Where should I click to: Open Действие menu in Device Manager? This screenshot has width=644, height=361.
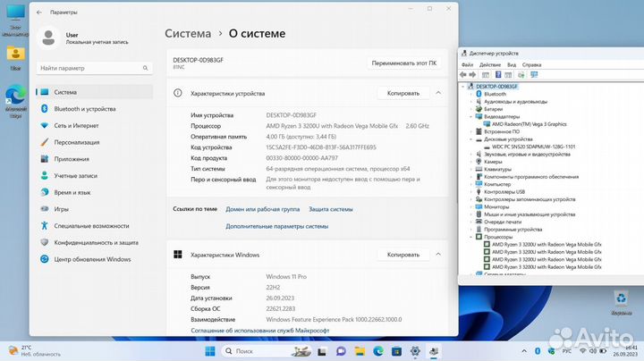[490, 65]
